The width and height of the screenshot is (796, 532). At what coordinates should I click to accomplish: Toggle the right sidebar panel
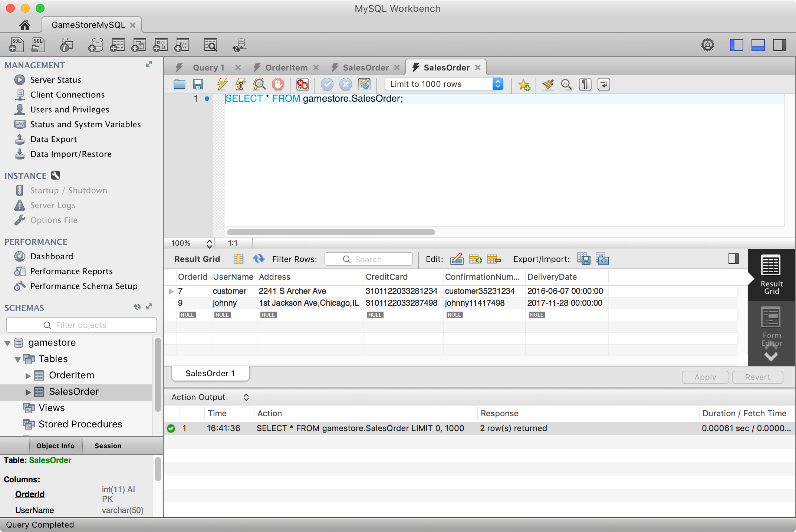(x=779, y=45)
